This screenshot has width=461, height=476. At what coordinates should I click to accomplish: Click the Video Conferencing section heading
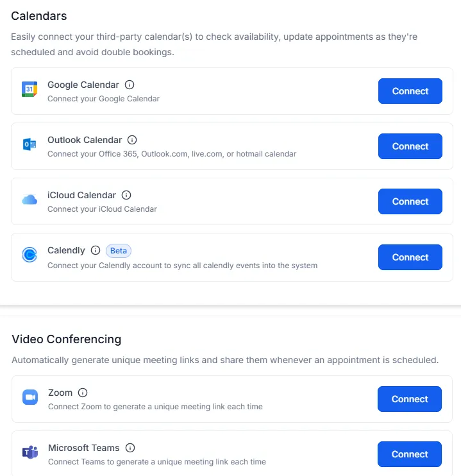[x=67, y=339]
